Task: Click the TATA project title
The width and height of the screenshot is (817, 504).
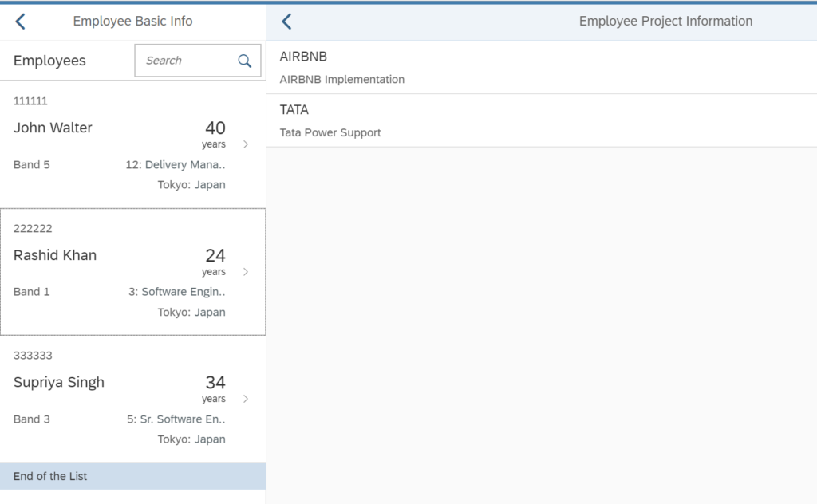Action: point(294,110)
